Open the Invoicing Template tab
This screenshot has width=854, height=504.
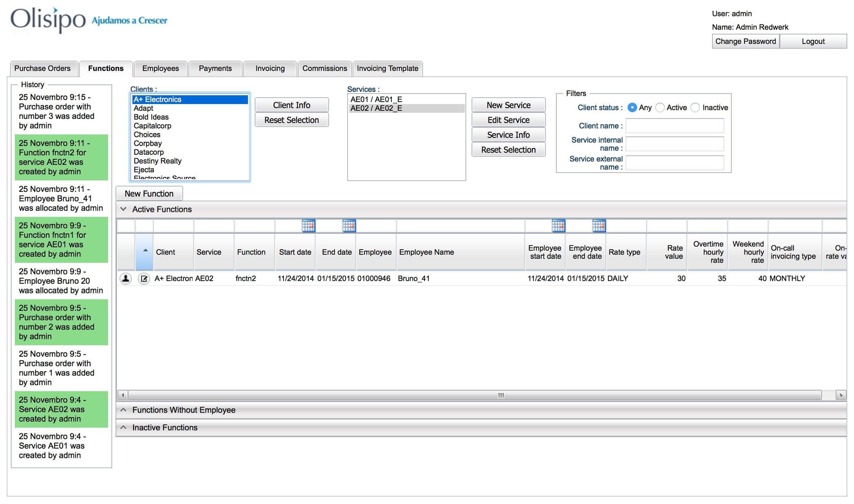[388, 69]
